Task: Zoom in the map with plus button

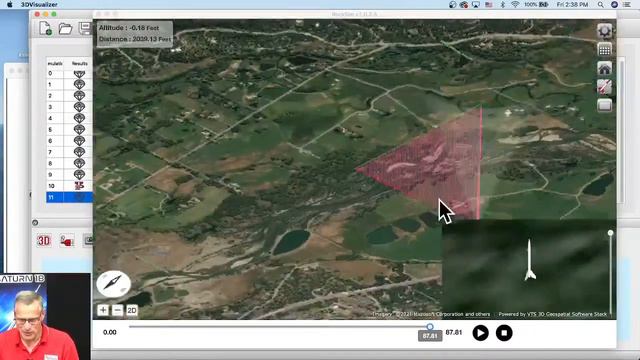Action: click(x=103, y=311)
